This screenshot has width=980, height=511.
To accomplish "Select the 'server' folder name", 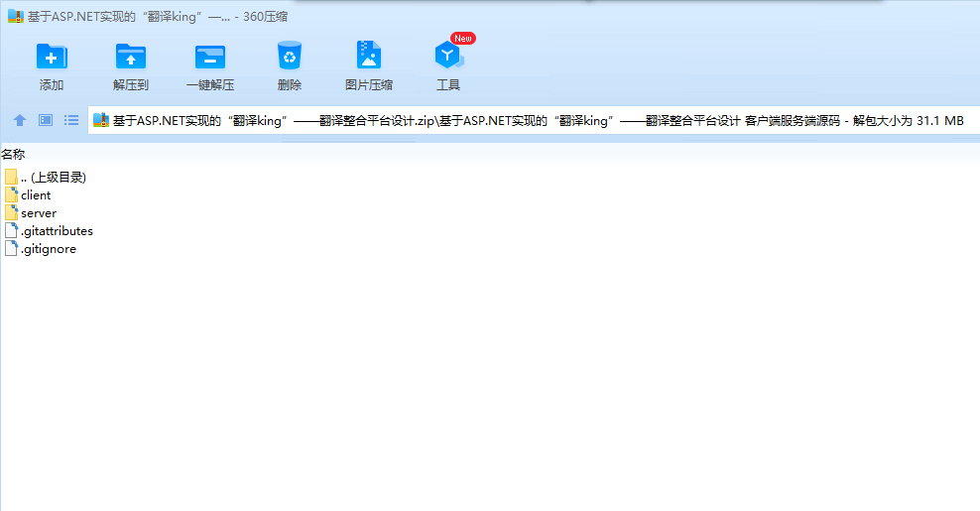I will 39,213.
